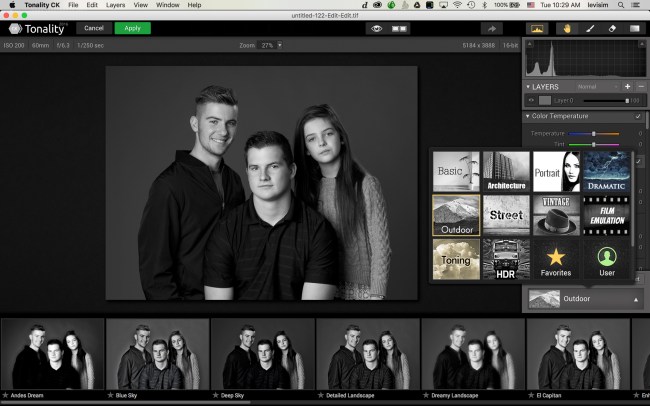Choose the Portrait preset category
Viewport: 650px width, 406px height.
[556, 171]
